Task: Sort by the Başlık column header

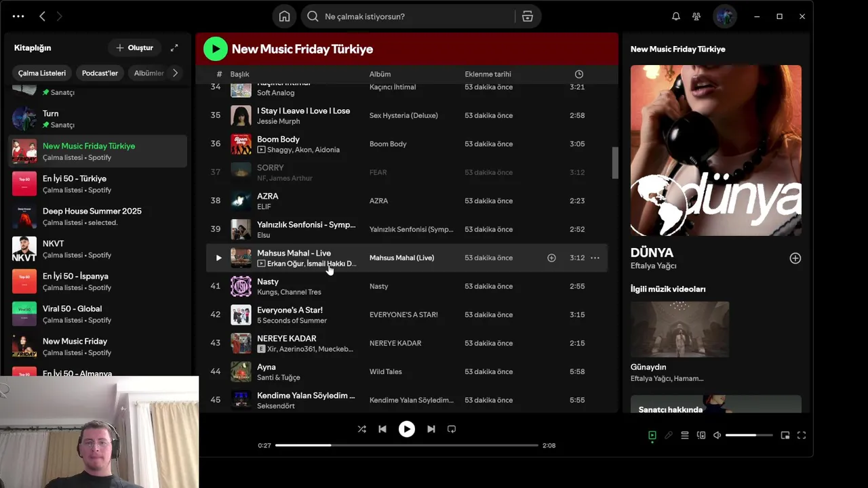Action: pyautogui.click(x=240, y=74)
